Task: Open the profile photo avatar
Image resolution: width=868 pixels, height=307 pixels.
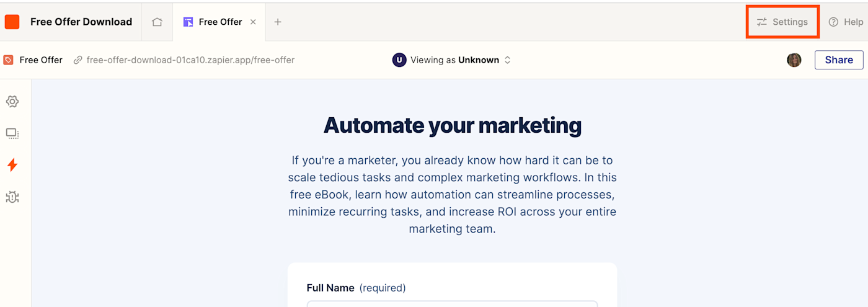Action: [794, 60]
